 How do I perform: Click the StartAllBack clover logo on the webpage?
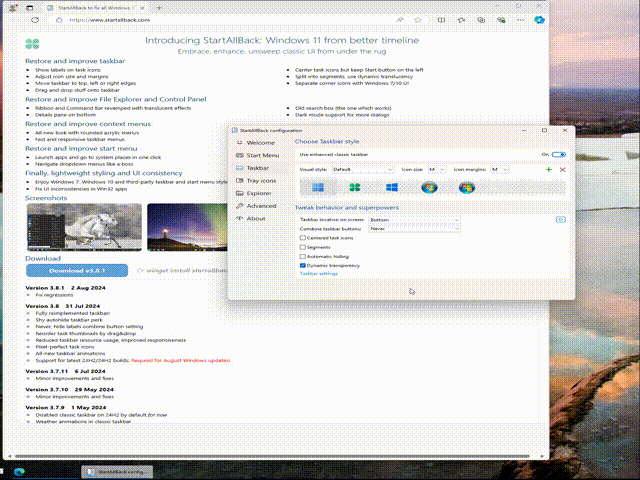point(32,44)
